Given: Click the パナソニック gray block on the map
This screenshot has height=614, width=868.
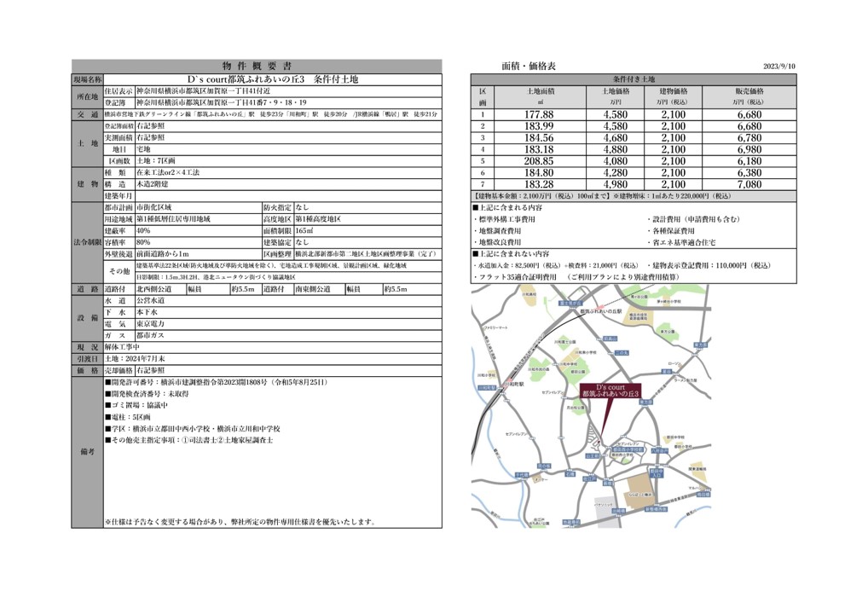Looking at the screenshot, I should [x=606, y=507].
